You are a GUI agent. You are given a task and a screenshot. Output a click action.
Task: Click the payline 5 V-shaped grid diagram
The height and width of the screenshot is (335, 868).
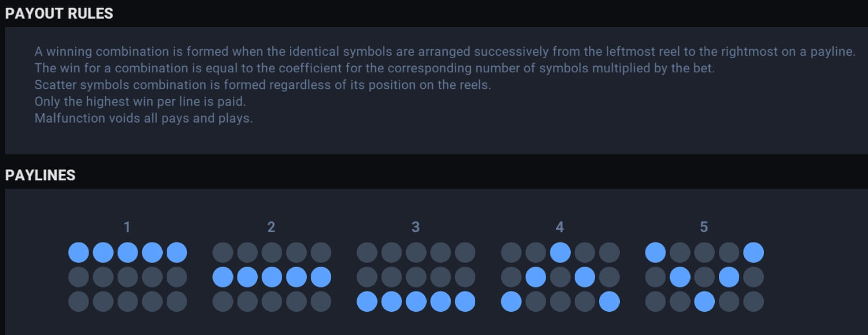[x=705, y=277]
